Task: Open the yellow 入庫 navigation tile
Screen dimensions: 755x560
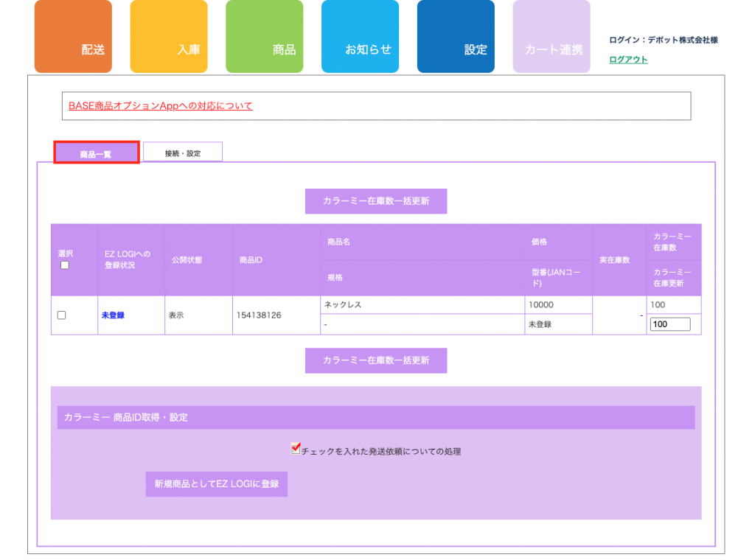Action: [169, 37]
